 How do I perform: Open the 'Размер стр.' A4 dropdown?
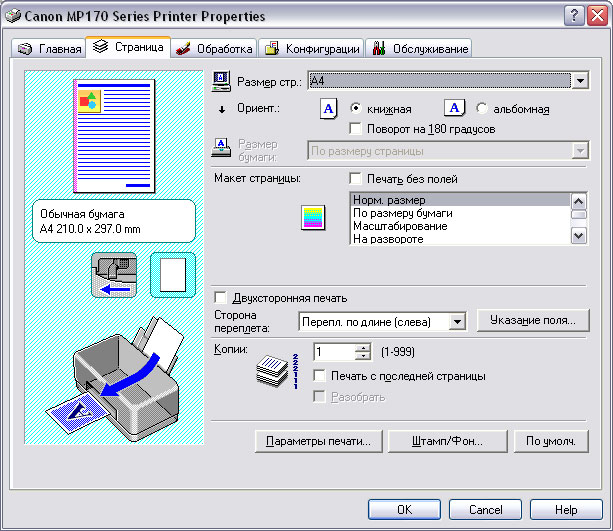(579, 81)
